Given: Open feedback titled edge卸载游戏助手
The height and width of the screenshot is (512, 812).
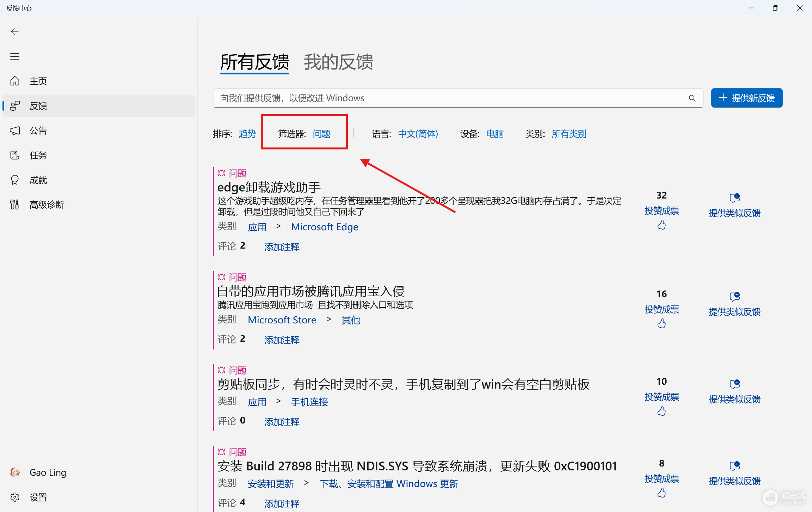Looking at the screenshot, I should pyautogui.click(x=269, y=187).
